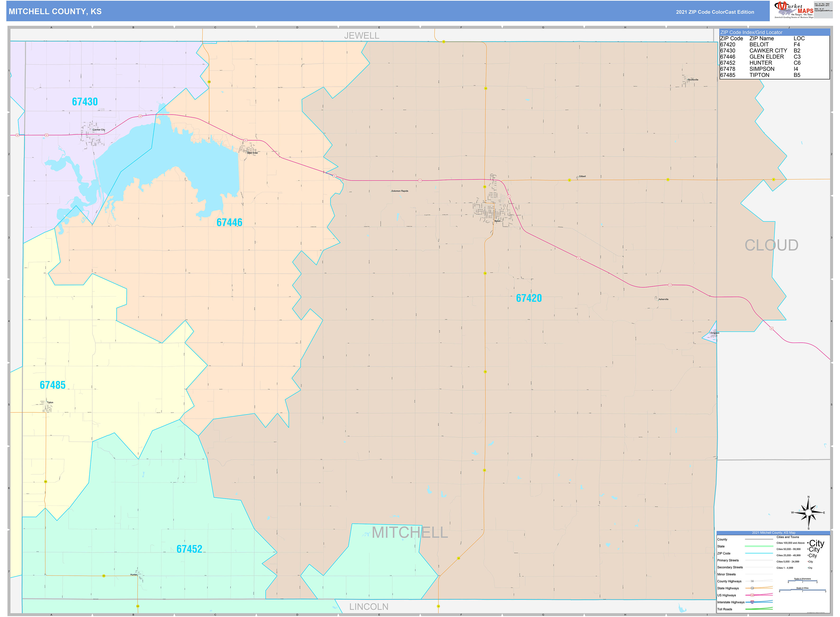Toggle the ZIP Code cyan boundary line in legend
The height and width of the screenshot is (617, 840).
point(759,553)
